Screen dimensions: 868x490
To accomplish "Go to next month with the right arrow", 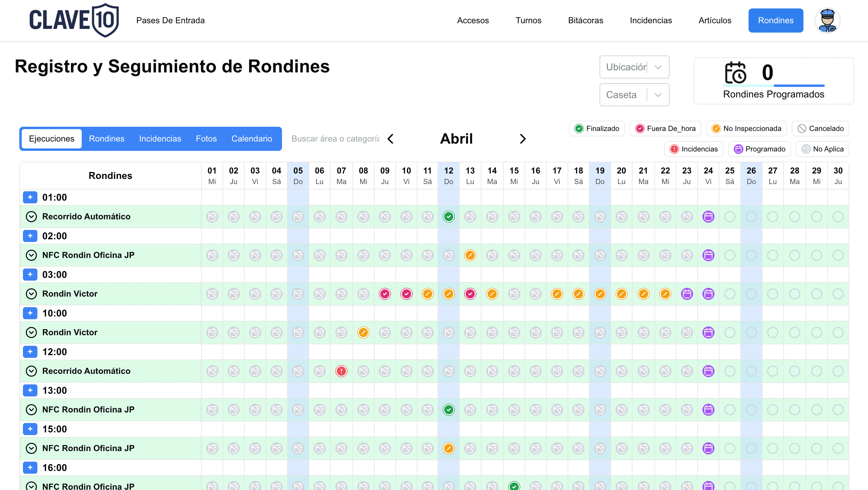I will 522,139.
